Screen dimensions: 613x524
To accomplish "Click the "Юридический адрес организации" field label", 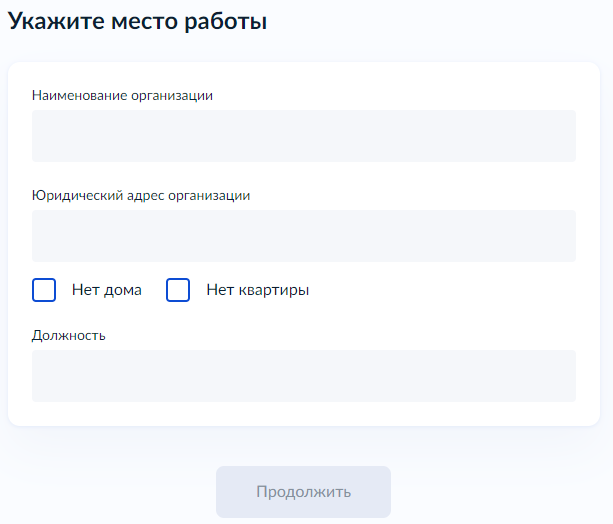I will tap(141, 195).
